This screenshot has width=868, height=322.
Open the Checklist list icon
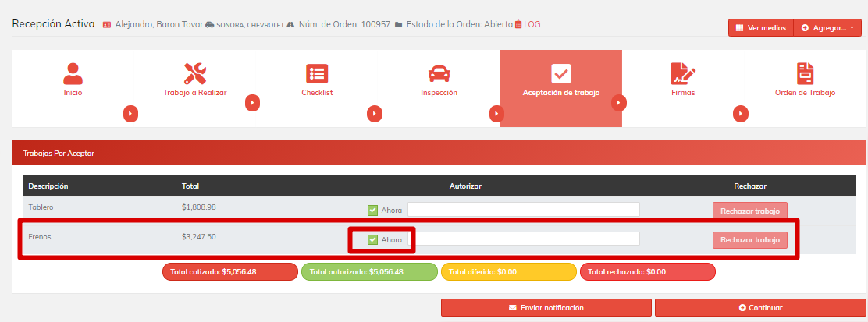pyautogui.click(x=317, y=74)
